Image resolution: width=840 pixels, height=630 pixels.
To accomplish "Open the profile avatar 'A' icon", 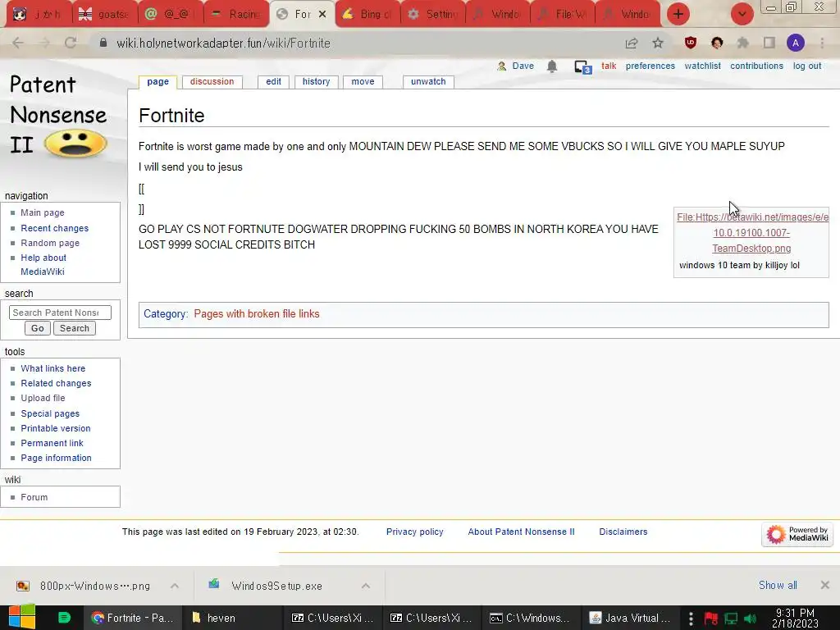I will [796, 43].
